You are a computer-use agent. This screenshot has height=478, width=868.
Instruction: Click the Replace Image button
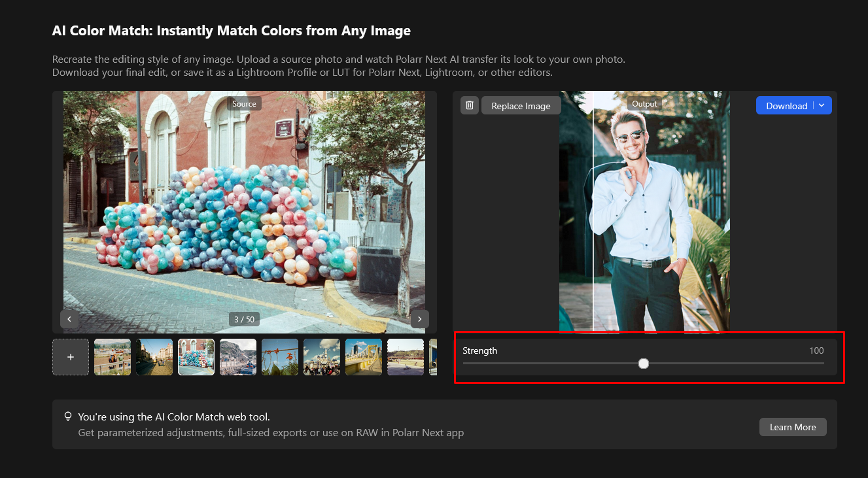pyautogui.click(x=521, y=105)
